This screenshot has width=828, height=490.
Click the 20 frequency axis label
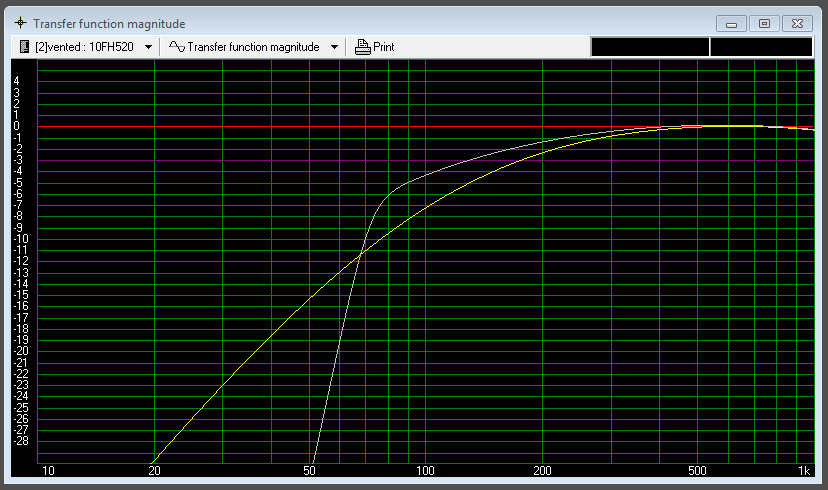coord(154,470)
